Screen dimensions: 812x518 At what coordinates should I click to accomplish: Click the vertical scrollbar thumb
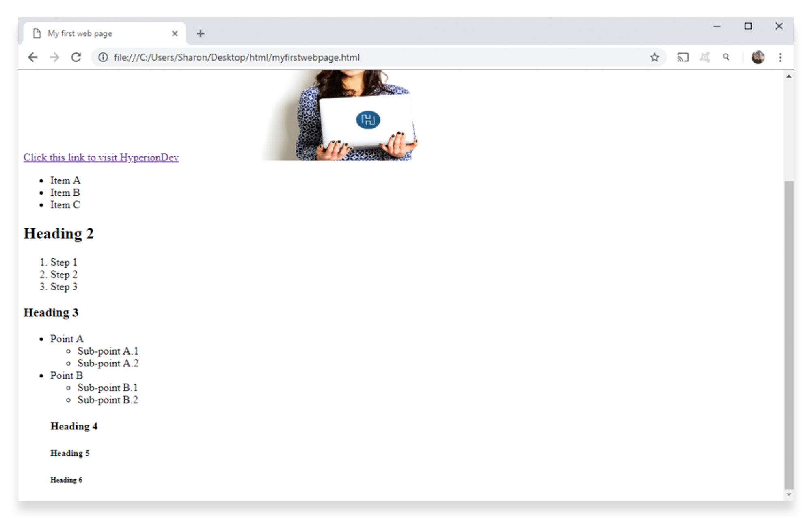tap(788, 333)
